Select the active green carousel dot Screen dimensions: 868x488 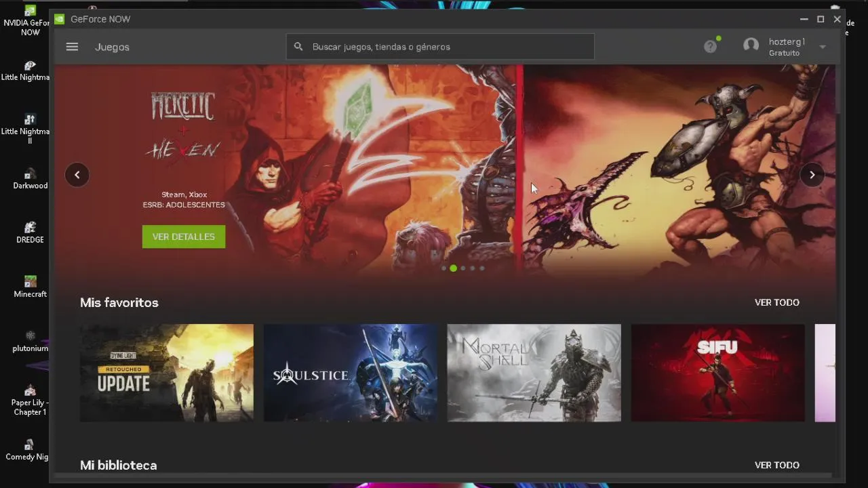pyautogui.click(x=453, y=268)
